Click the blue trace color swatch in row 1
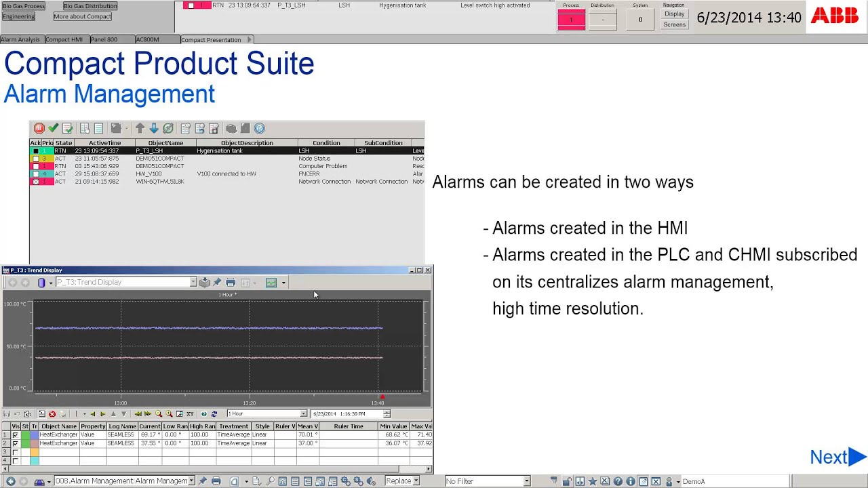 tap(35, 435)
